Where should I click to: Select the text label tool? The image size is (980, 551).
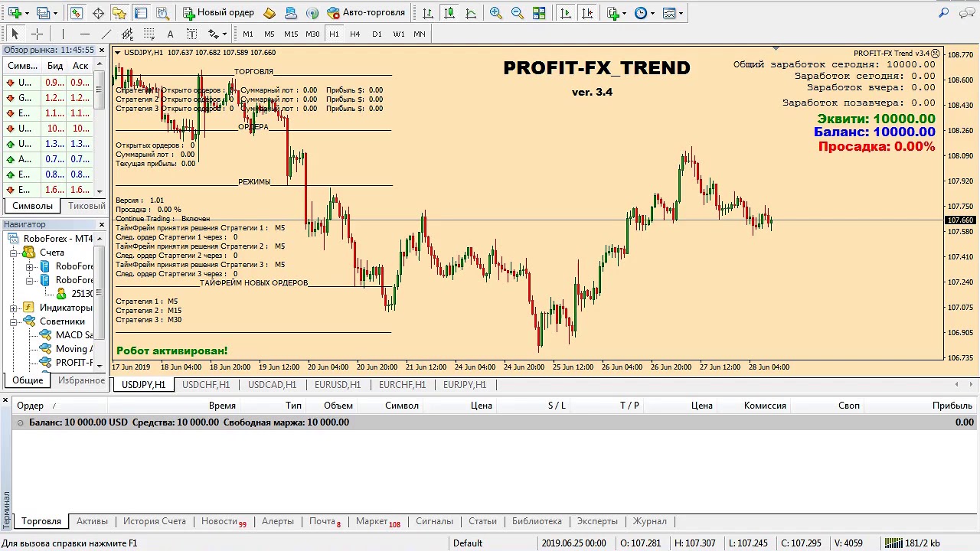[191, 34]
